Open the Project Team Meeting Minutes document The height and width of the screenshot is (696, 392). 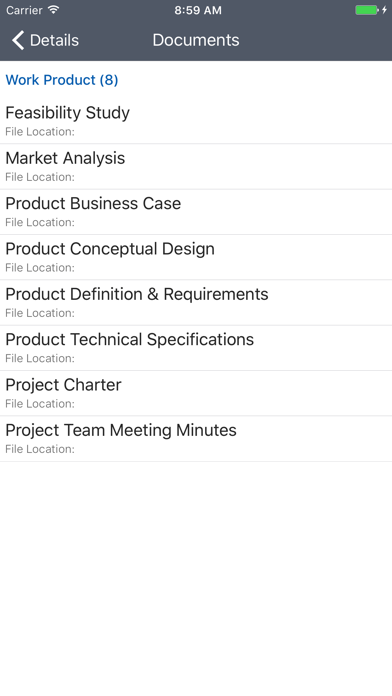(x=196, y=439)
